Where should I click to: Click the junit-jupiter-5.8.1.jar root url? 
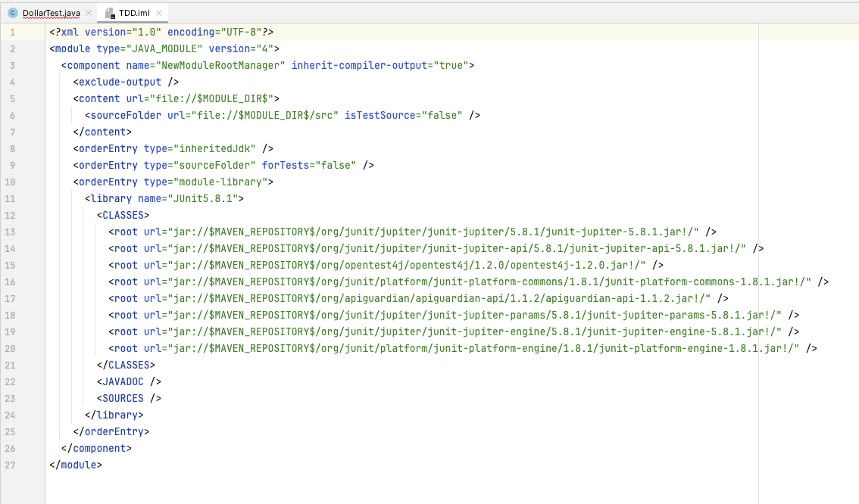coord(433,232)
